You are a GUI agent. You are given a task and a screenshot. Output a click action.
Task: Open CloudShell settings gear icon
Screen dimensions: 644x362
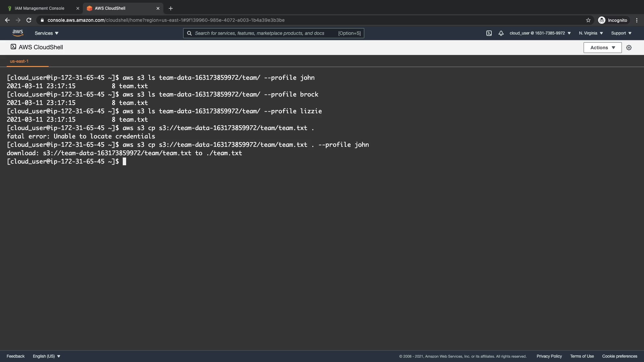(629, 48)
